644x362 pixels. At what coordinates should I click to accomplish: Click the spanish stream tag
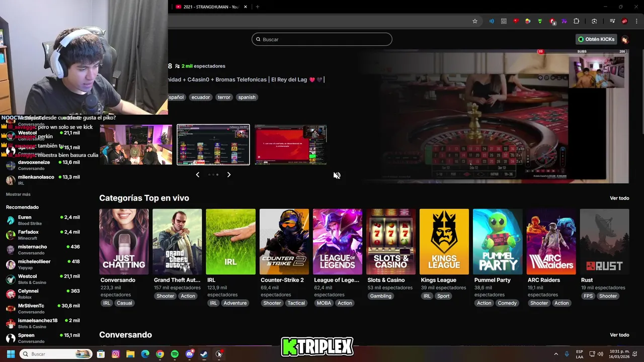pos(247,97)
